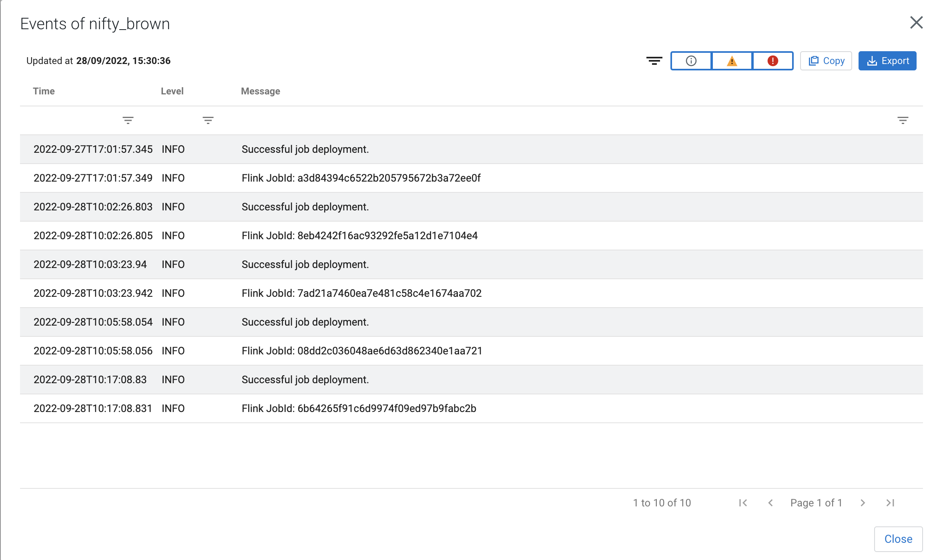Click the Copy icon to copy events
This screenshot has width=939, height=560.
click(x=814, y=60)
